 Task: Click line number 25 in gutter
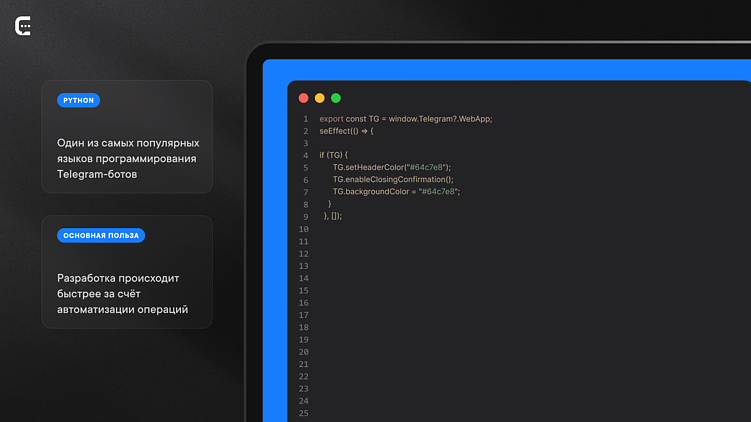point(304,413)
